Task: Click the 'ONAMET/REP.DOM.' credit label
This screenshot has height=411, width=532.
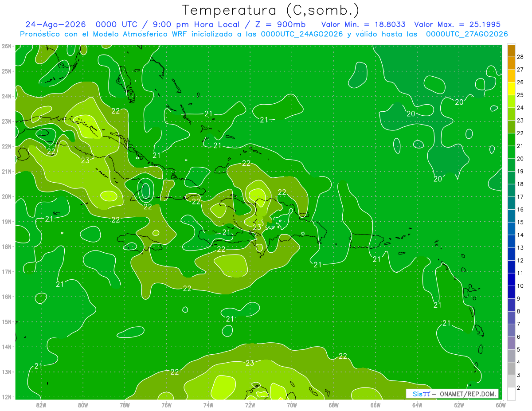Action: tap(468, 394)
